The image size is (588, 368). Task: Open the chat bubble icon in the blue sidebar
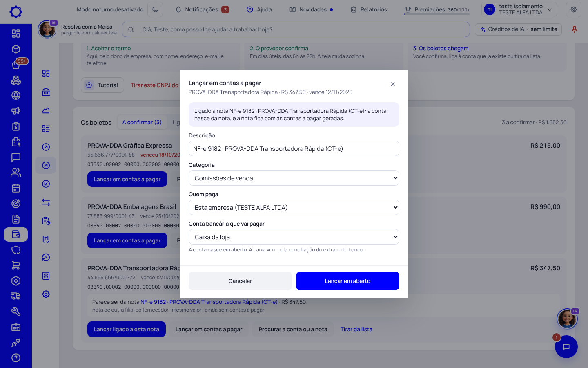tap(16, 157)
